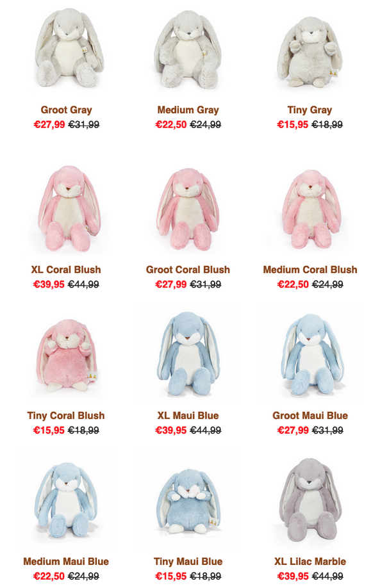The image size is (380, 588).
Task: View the Groot Coral Blush bunny photo
Action: point(188,207)
